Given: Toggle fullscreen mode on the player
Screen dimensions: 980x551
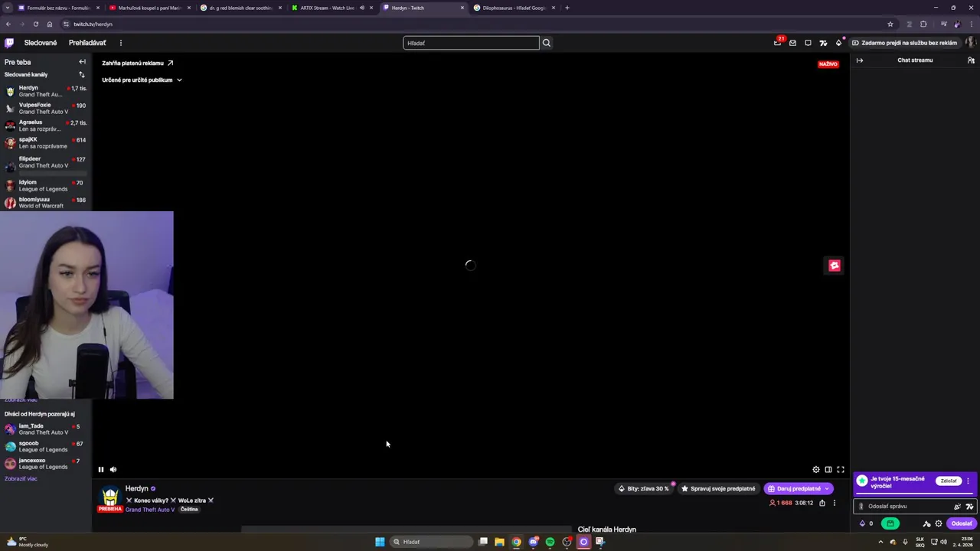Looking at the screenshot, I should tap(841, 470).
